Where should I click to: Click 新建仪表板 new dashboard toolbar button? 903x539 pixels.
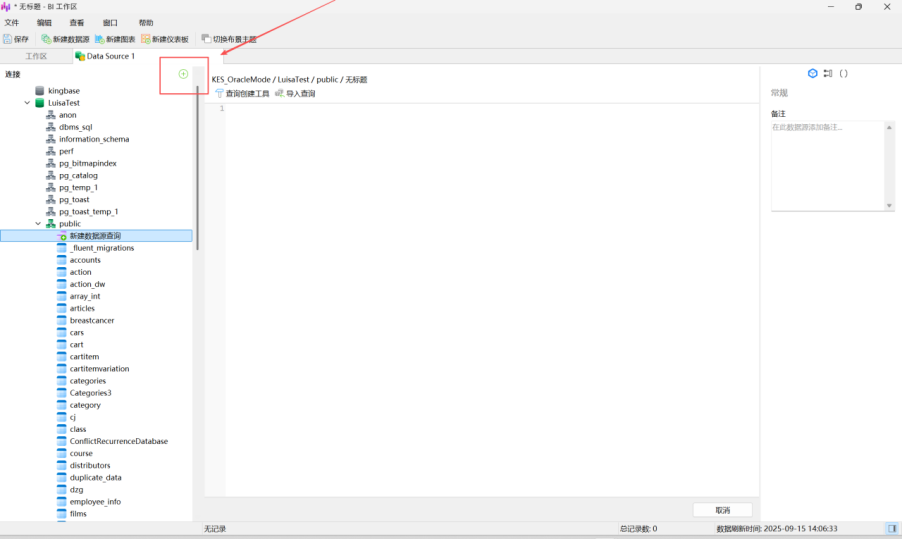[164, 39]
